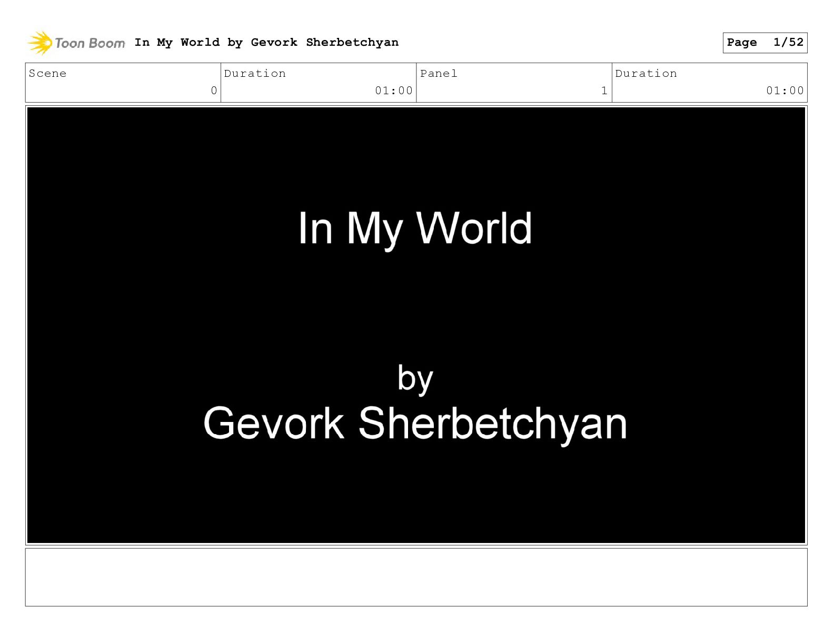Click the Scene field label
Screen dimensions: 834x644
pyautogui.click(x=48, y=74)
